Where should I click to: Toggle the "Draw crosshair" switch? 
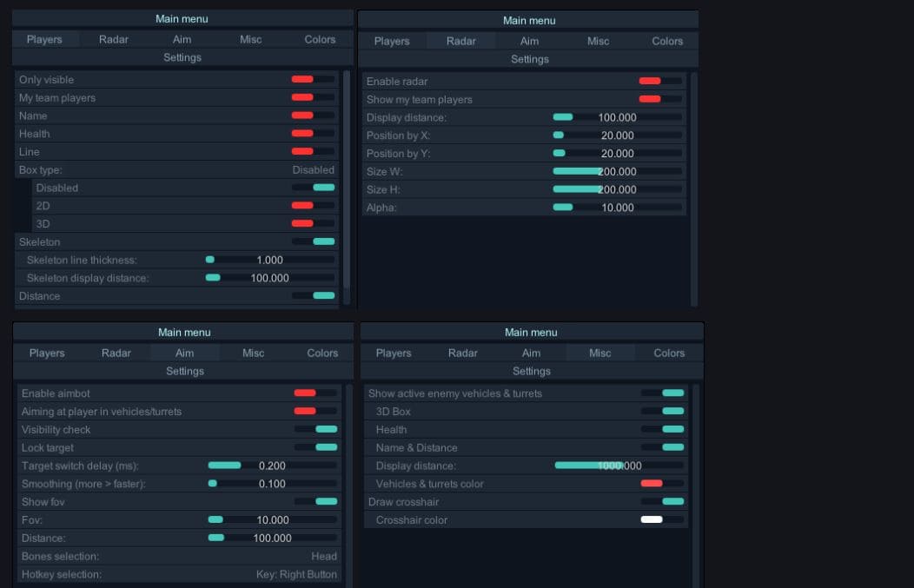tap(662, 502)
